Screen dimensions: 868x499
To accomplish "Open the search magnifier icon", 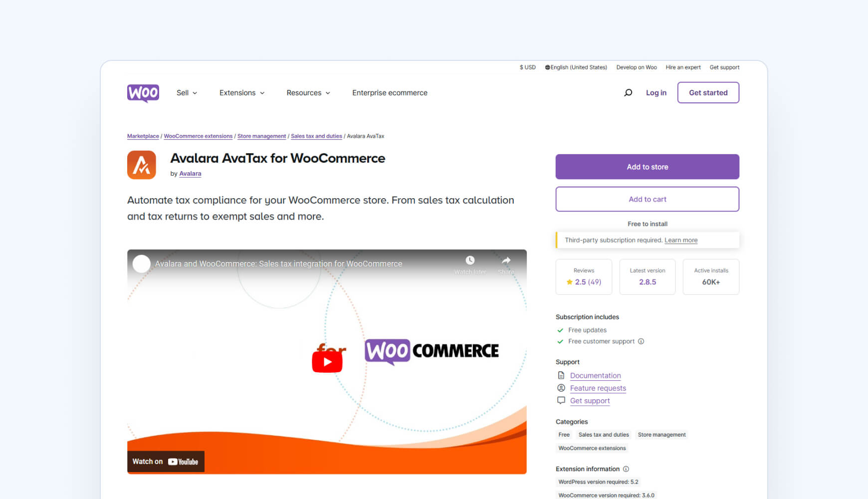I will (x=628, y=93).
